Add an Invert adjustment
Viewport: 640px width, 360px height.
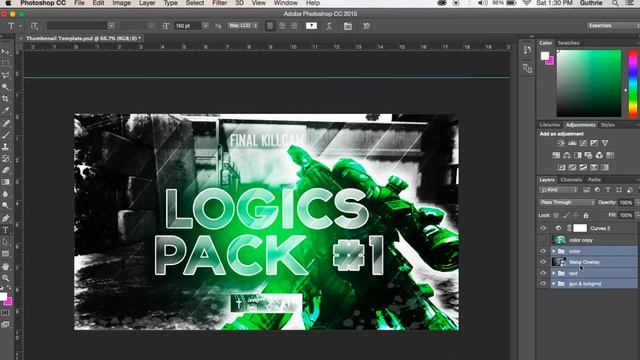[562, 167]
